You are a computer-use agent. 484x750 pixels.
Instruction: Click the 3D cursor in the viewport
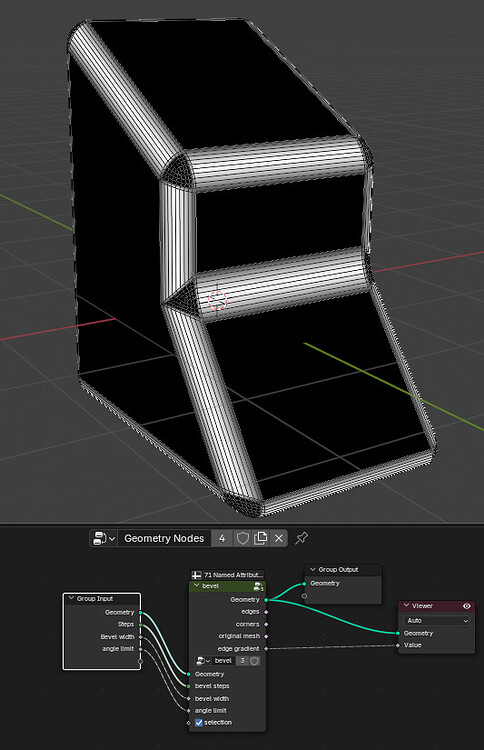(218, 300)
